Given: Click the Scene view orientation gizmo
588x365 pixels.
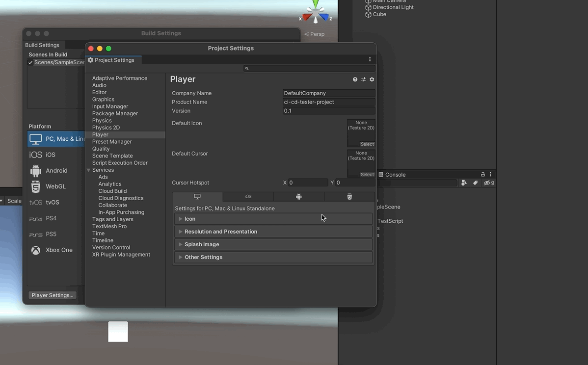Looking at the screenshot, I should pos(316,12).
